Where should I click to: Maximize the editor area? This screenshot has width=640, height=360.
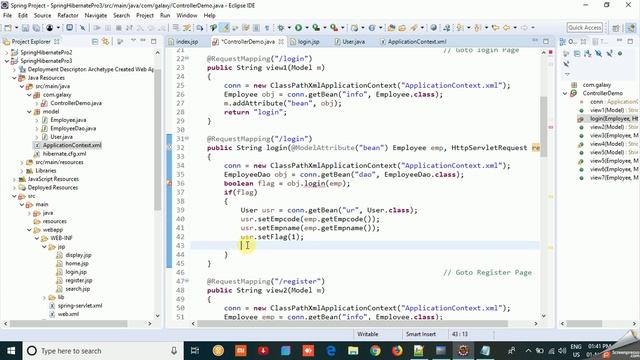(546, 41)
